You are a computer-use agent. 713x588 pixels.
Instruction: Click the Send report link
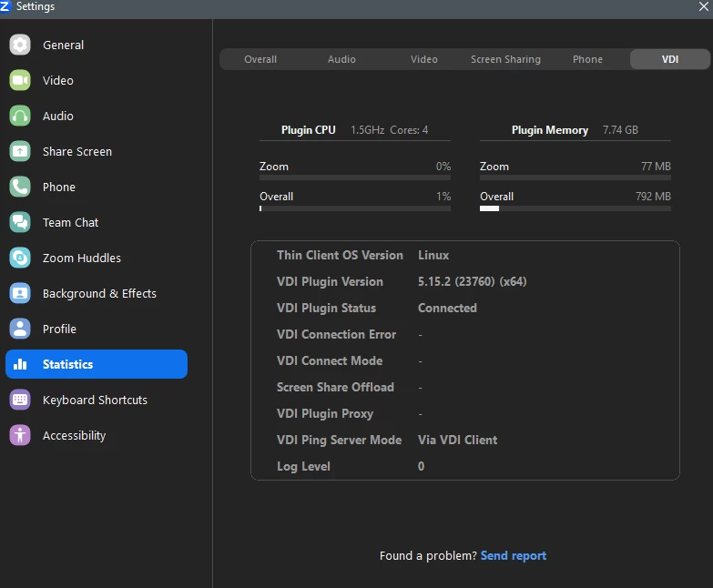(x=514, y=555)
